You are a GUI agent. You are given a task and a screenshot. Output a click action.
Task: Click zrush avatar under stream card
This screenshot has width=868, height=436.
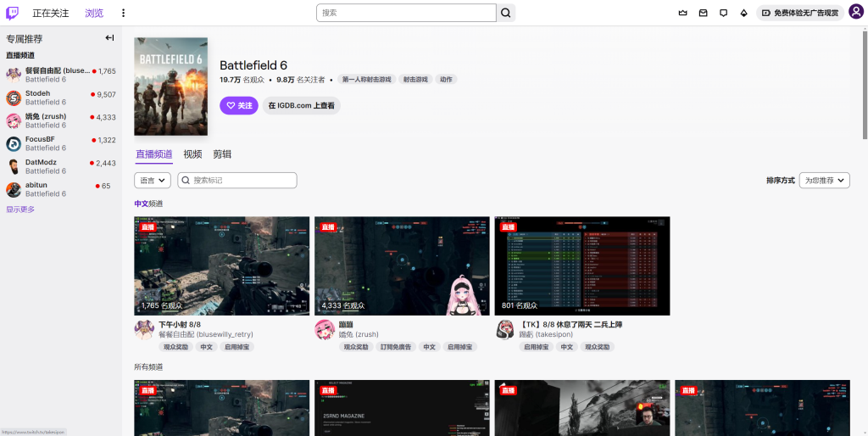pos(325,330)
